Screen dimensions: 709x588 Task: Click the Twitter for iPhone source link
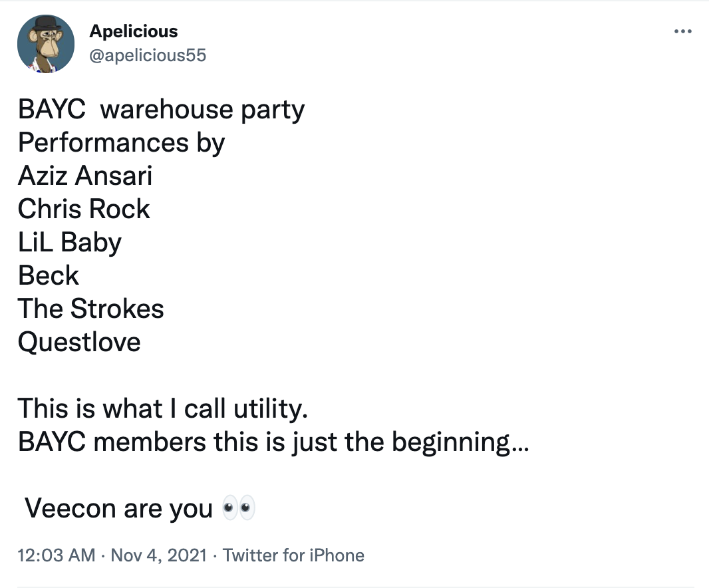(293, 555)
